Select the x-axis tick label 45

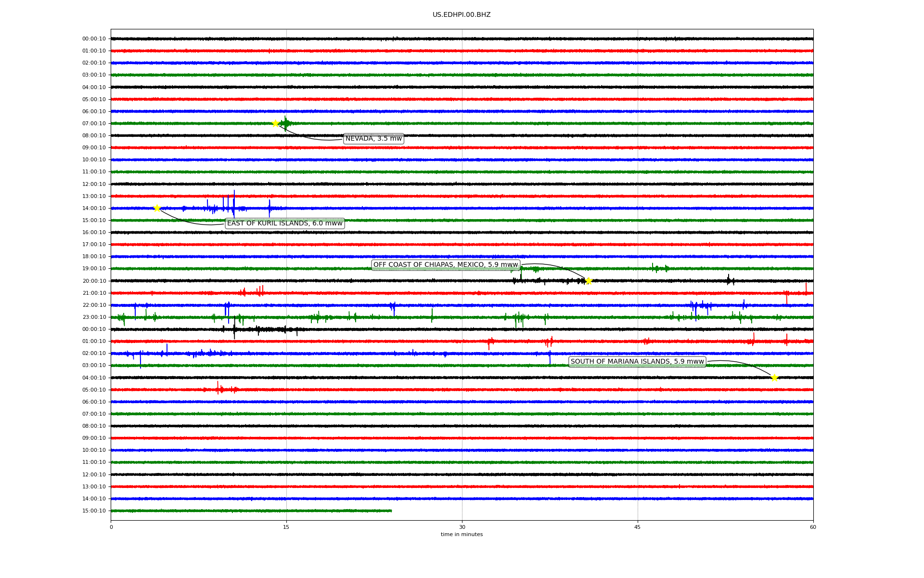[638, 527]
